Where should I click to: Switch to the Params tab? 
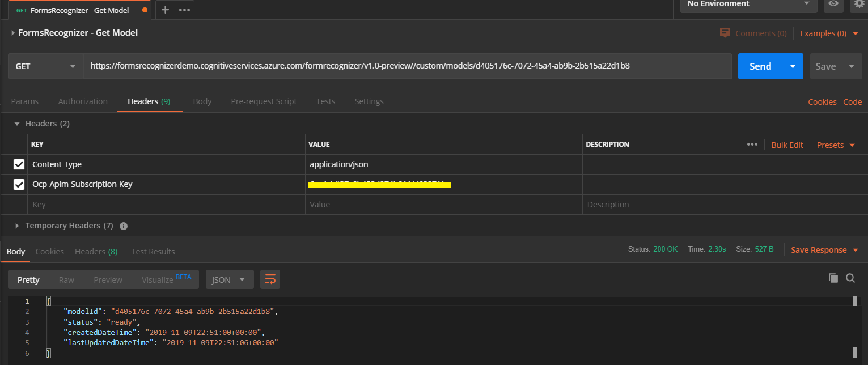coord(25,101)
